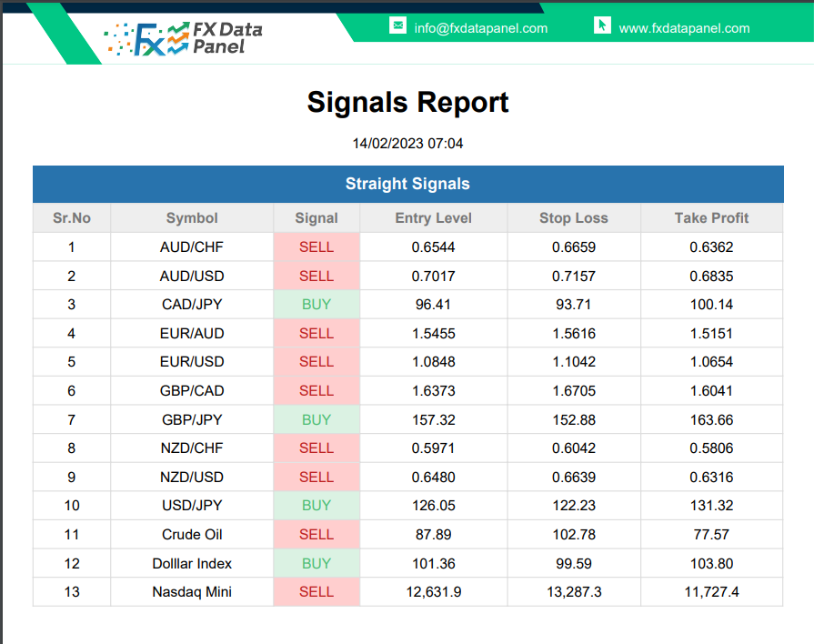Click the Nasdaq Mini take profit 11,727.4
This screenshot has height=644, width=814.
(x=712, y=592)
